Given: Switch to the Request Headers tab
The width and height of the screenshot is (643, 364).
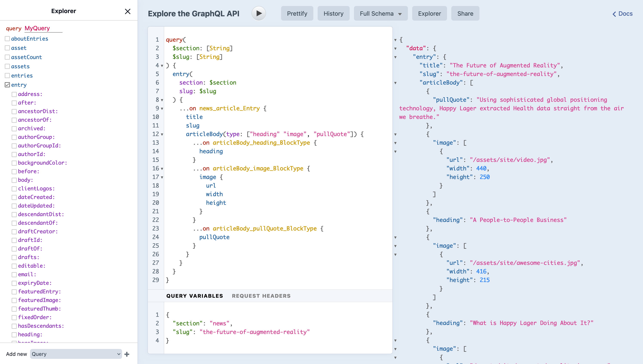Looking at the screenshot, I should click(x=261, y=296).
